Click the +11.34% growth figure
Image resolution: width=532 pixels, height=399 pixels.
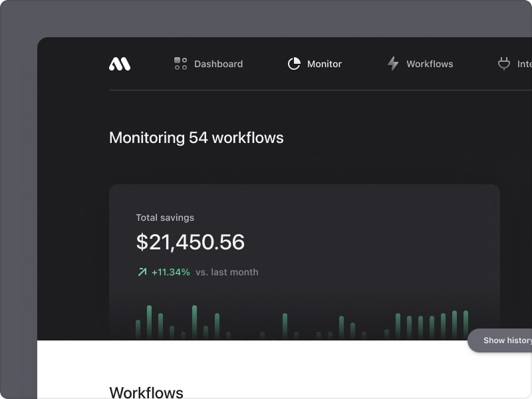[169, 272]
